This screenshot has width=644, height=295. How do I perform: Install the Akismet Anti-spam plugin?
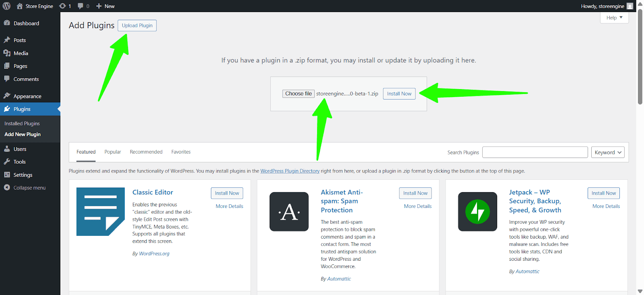[415, 193]
